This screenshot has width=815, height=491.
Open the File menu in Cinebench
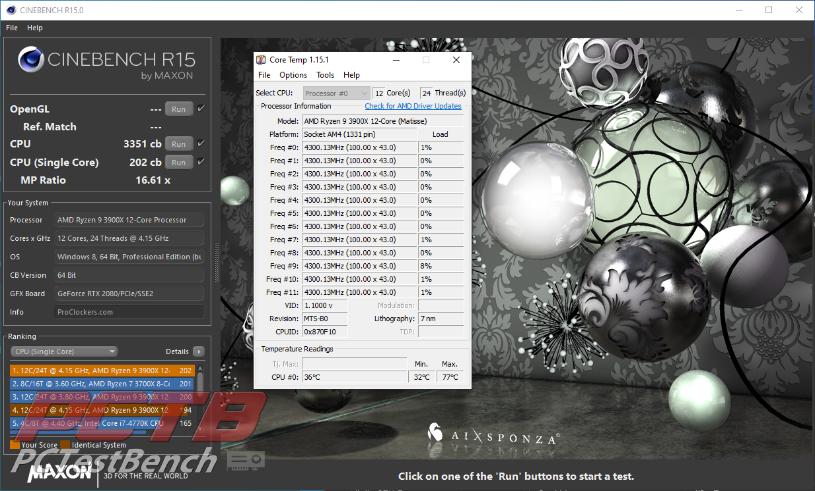point(11,28)
